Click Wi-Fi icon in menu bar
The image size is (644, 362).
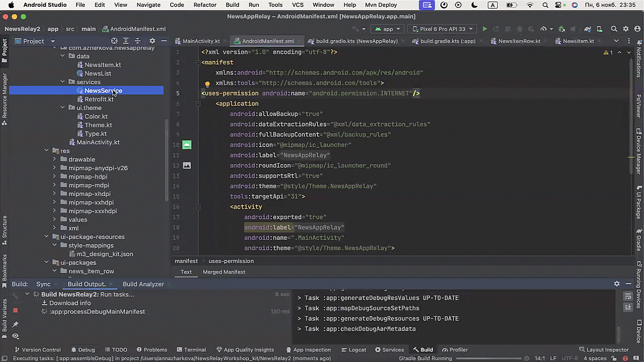530,5
